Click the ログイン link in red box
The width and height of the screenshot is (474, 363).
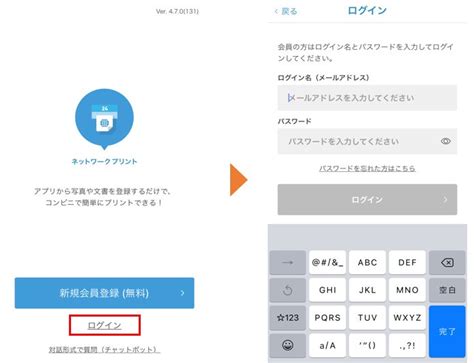coord(104,325)
